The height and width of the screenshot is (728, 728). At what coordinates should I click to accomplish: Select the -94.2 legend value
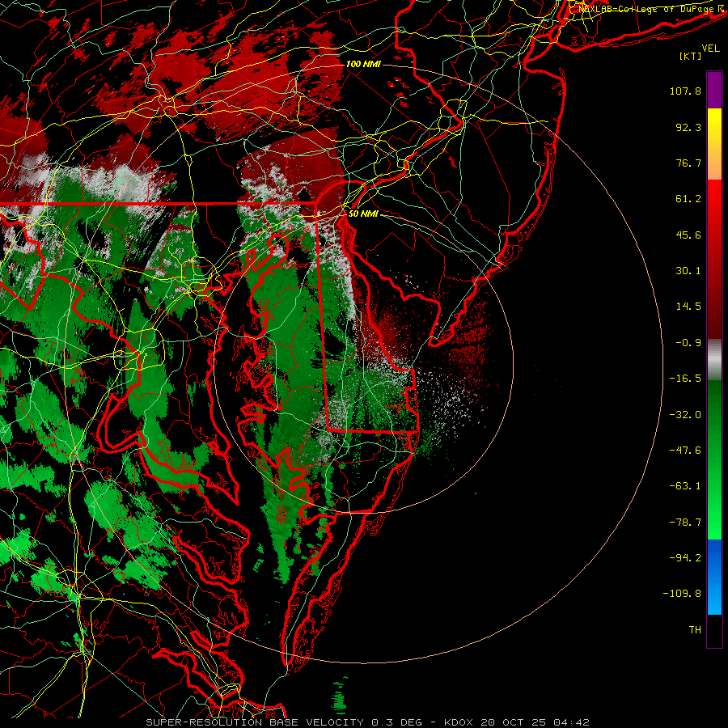tap(685, 558)
